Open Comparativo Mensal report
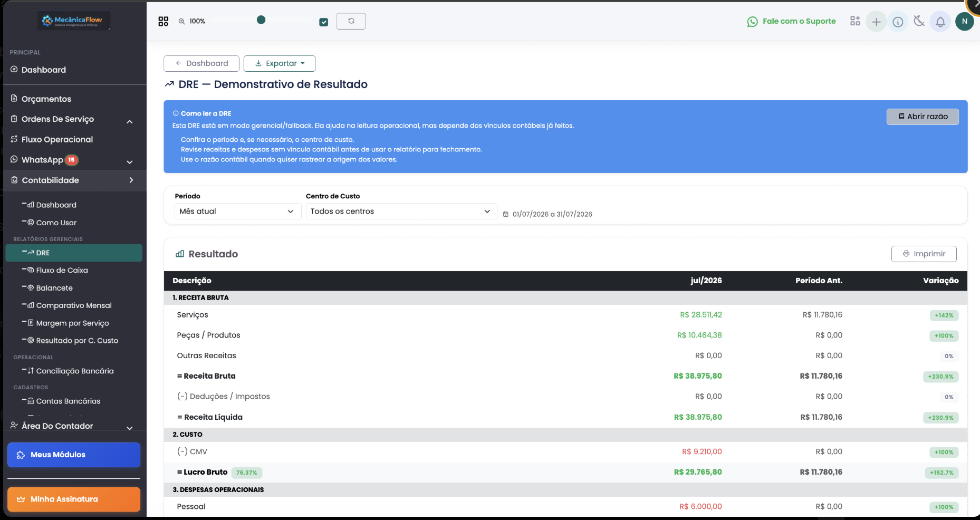Screen dimensions: 980x520 point(74,305)
